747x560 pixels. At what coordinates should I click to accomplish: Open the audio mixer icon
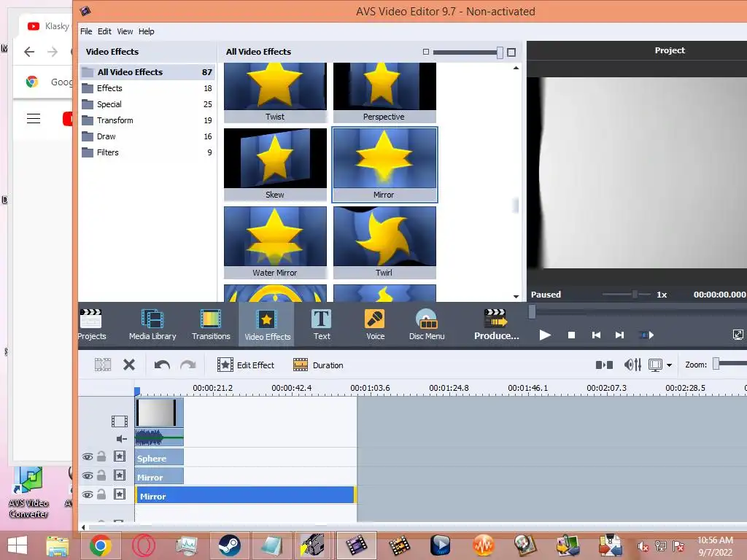[632, 365]
